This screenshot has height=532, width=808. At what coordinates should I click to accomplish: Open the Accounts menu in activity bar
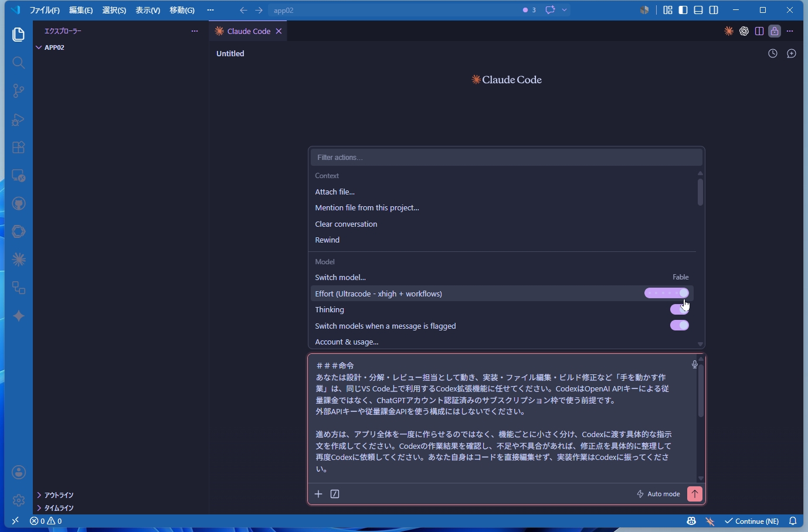click(19, 472)
